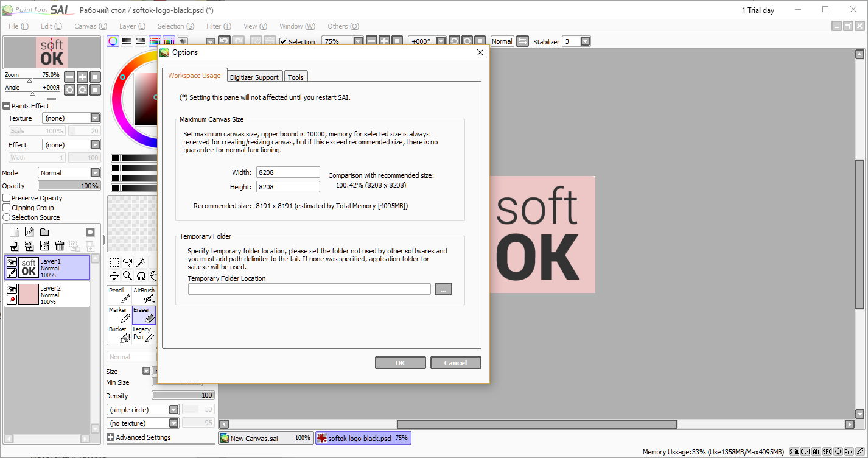The image size is (868, 458).
Task: Hide Layer2 with its eye icon
Action: 12,289
